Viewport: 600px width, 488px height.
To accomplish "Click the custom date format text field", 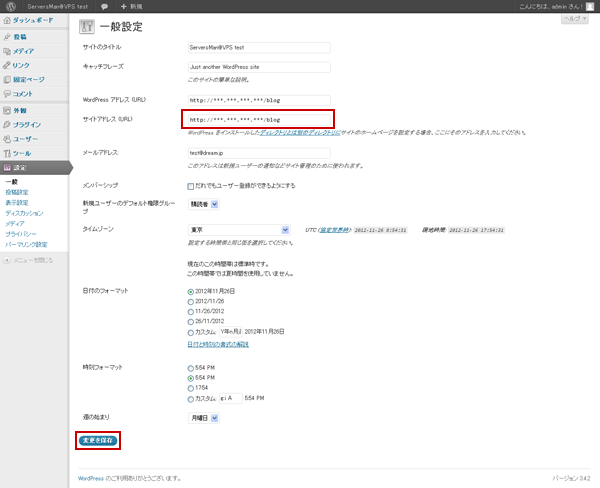I will click(231, 332).
